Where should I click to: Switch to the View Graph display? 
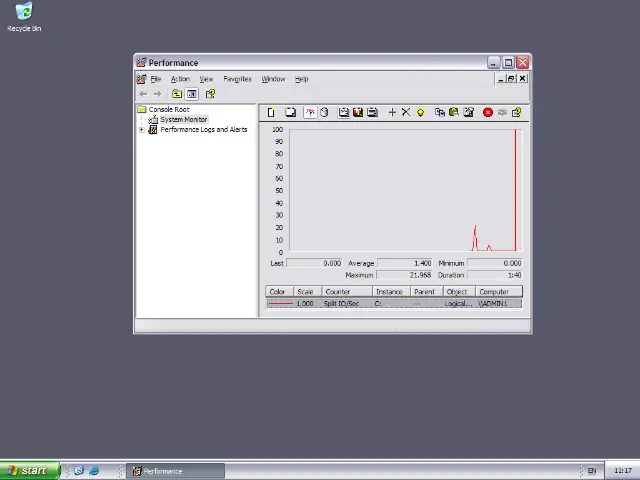click(343, 112)
